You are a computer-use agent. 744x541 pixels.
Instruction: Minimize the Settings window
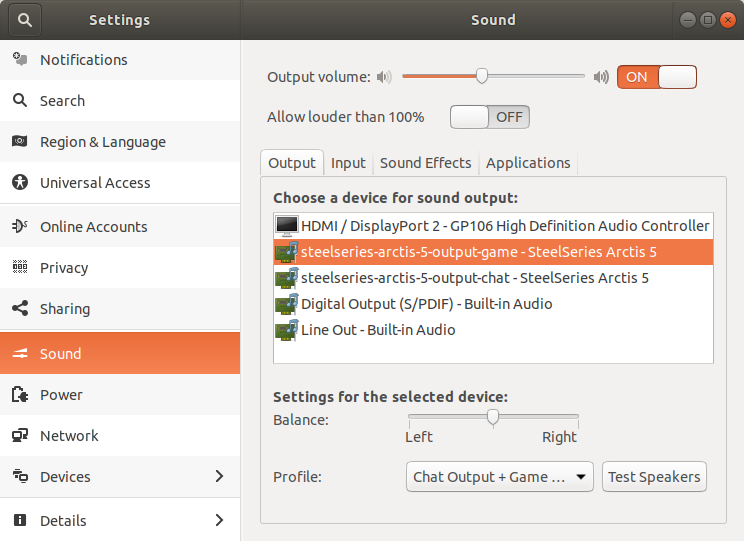[x=688, y=20]
